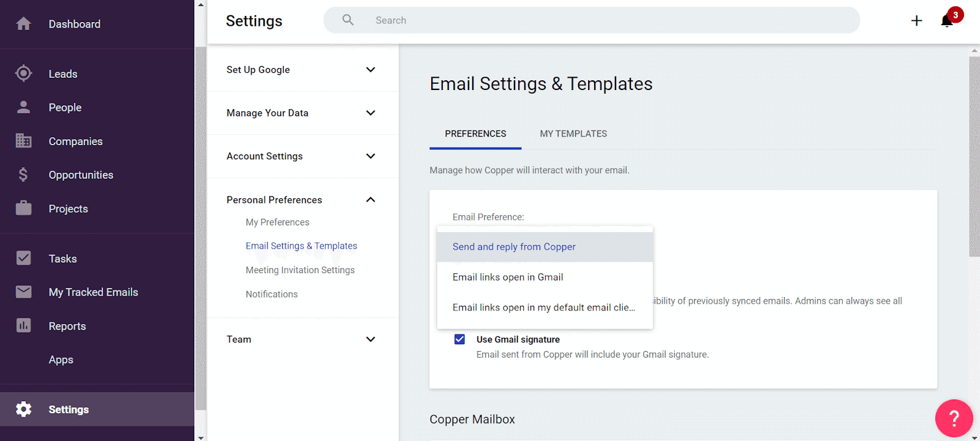Click sidebar scroll up arrow
Screen dimensions: 980x441
click(x=200, y=5)
